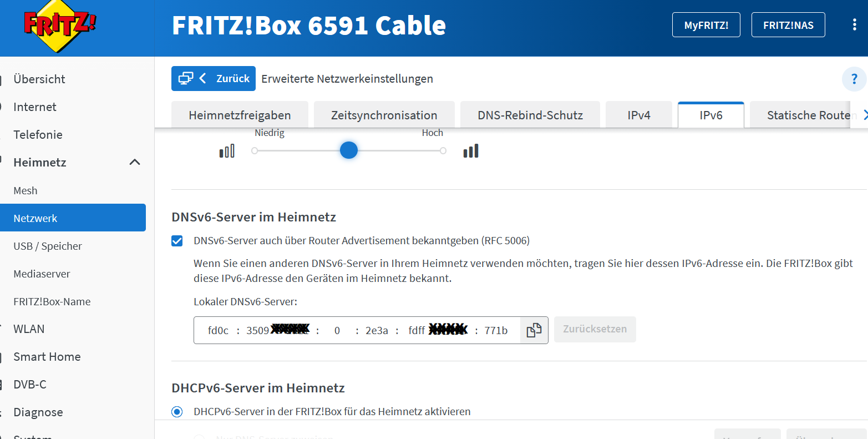Open the three-dot options menu
This screenshot has height=439, width=868.
854,25
